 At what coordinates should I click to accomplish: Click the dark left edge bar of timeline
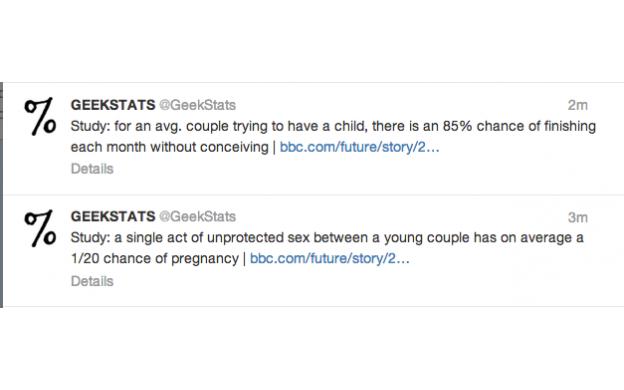pos(2,195)
